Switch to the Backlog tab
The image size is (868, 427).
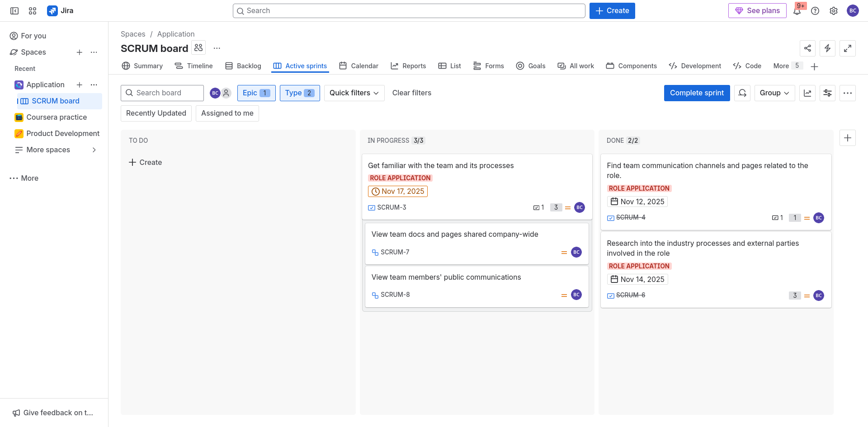(243, 66)
